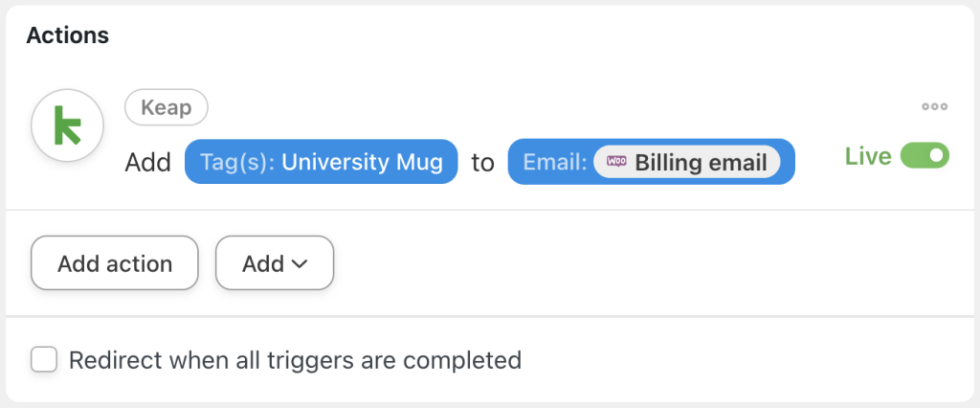
Task: Click the chevron arrow beside Add
Action: [299, 263]
